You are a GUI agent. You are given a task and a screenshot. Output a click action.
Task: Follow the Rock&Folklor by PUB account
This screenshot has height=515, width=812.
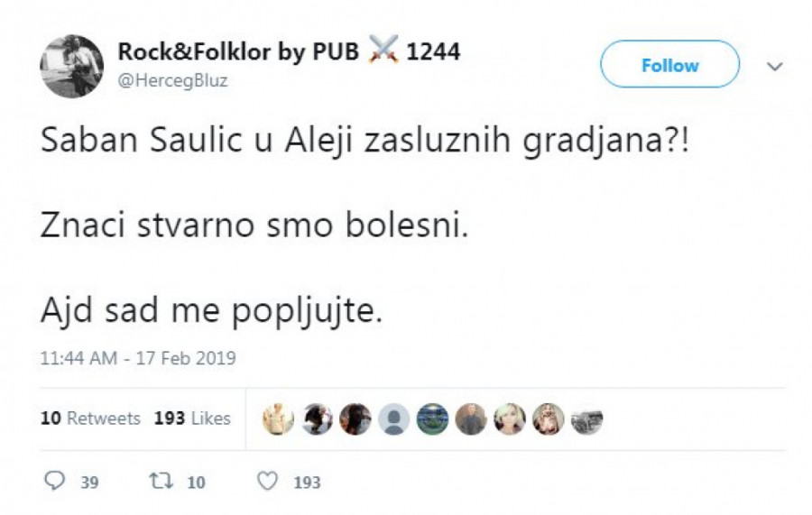(669, 65)
